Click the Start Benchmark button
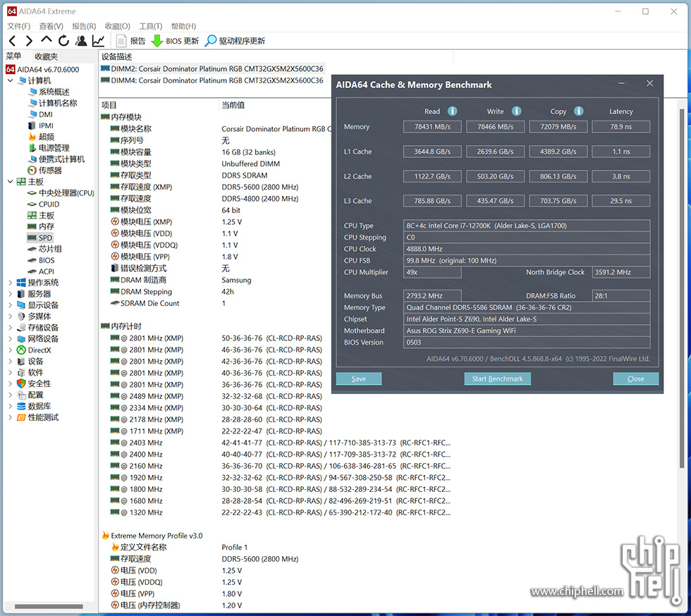Screen dimensions: 691x616 coord(497,378)
